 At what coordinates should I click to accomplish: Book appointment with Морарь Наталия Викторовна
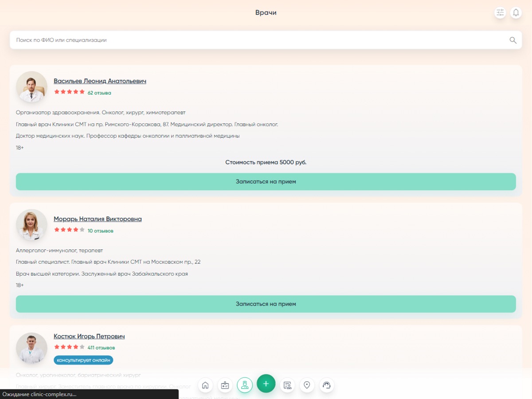[x=266, y=304]
